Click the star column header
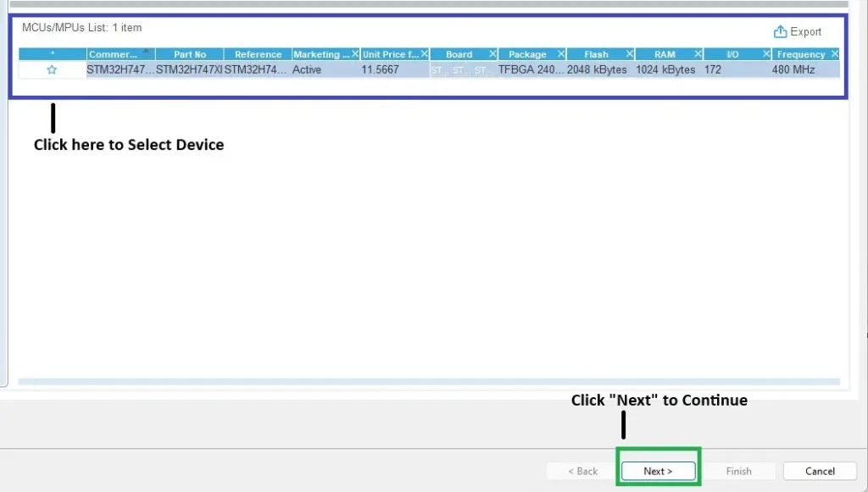The image size is (868, 492). (52, 54)
